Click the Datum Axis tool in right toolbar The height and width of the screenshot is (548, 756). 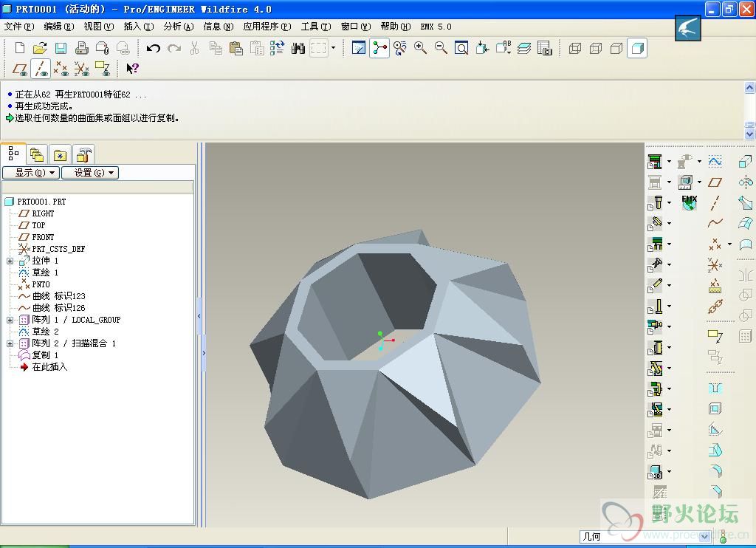(715, 203)
